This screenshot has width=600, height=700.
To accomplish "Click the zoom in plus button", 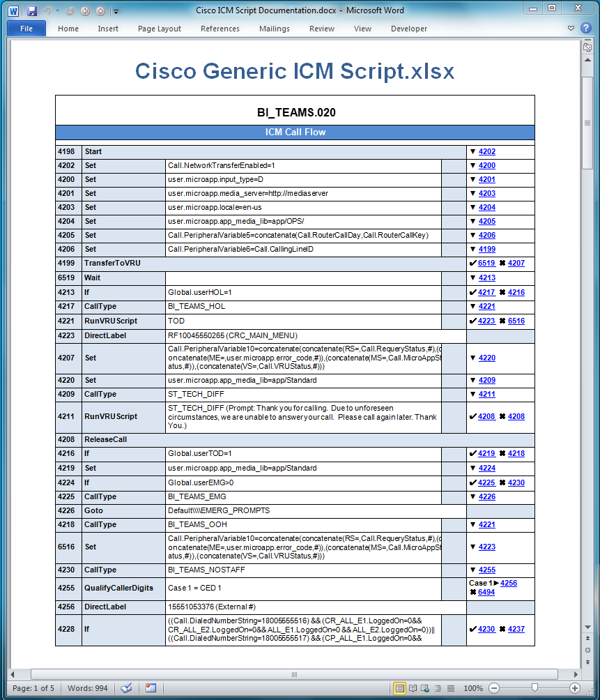I will (x=575, y=688).
